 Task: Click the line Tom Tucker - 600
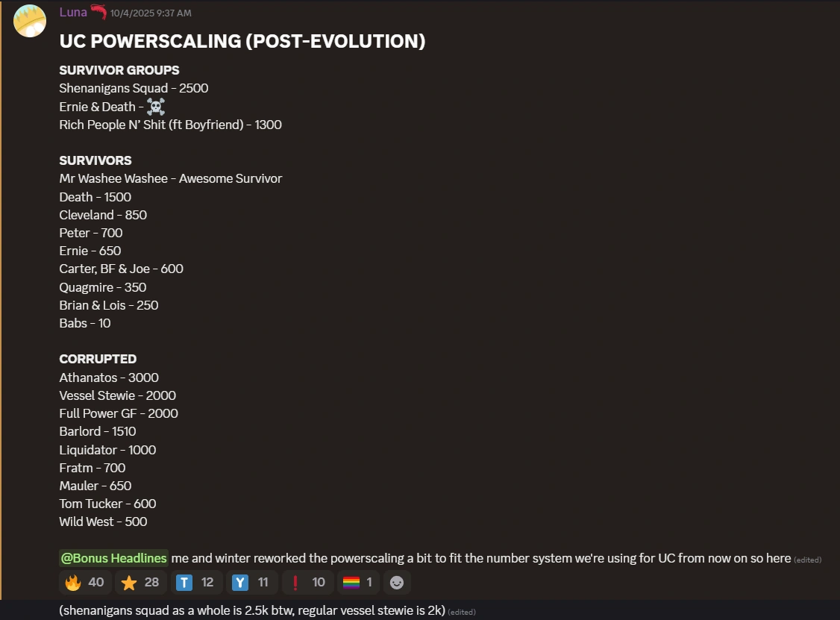[107, 504]
